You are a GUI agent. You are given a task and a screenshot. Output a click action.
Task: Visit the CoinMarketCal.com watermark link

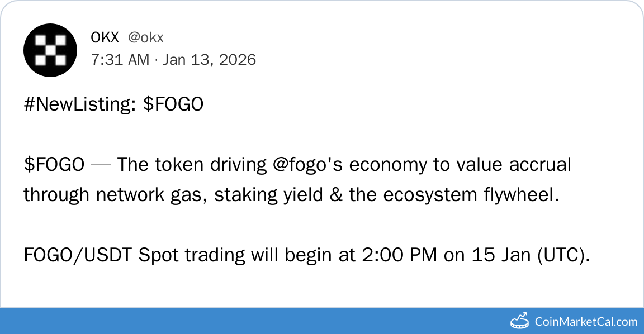point(586,322)
